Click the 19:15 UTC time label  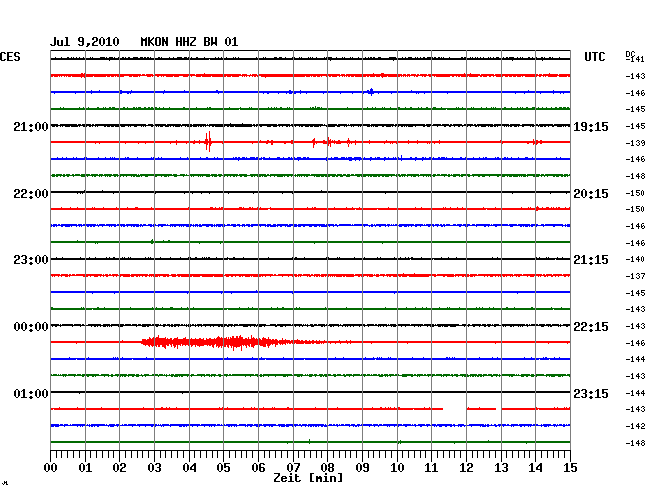591,126
